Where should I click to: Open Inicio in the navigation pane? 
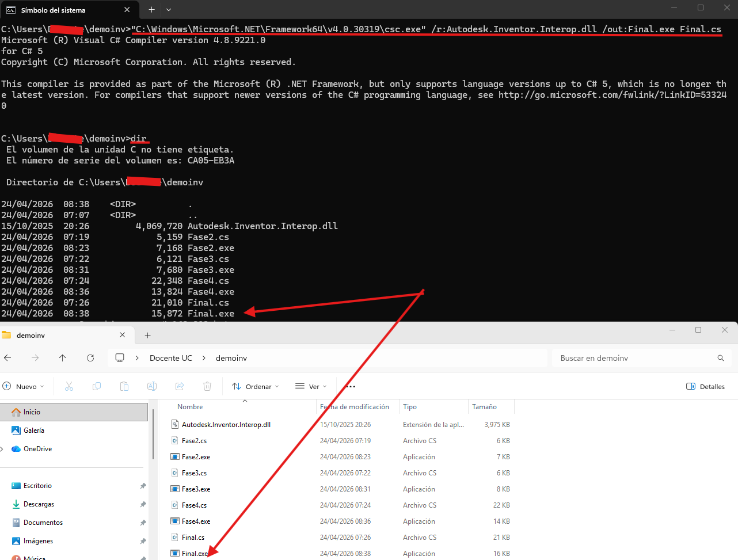(x=74, y=412)
